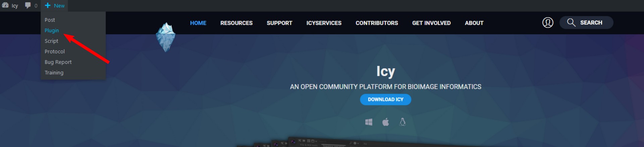Select the Windows download icon
Viewport: 644px width, 147px height.
(369, 122)
